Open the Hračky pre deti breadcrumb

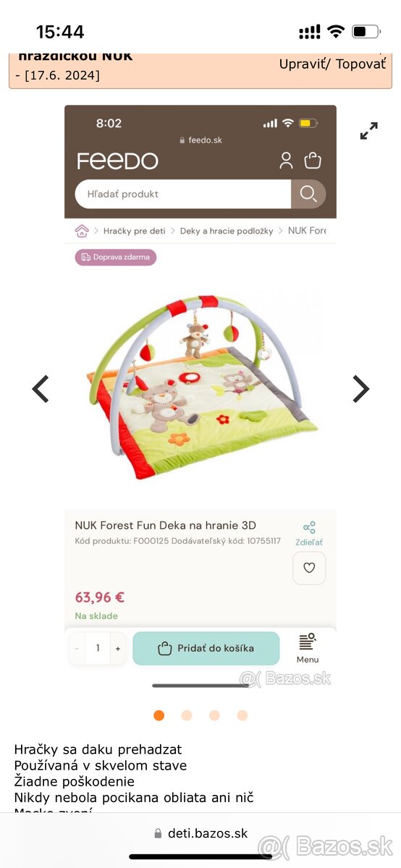pos(135,231)
